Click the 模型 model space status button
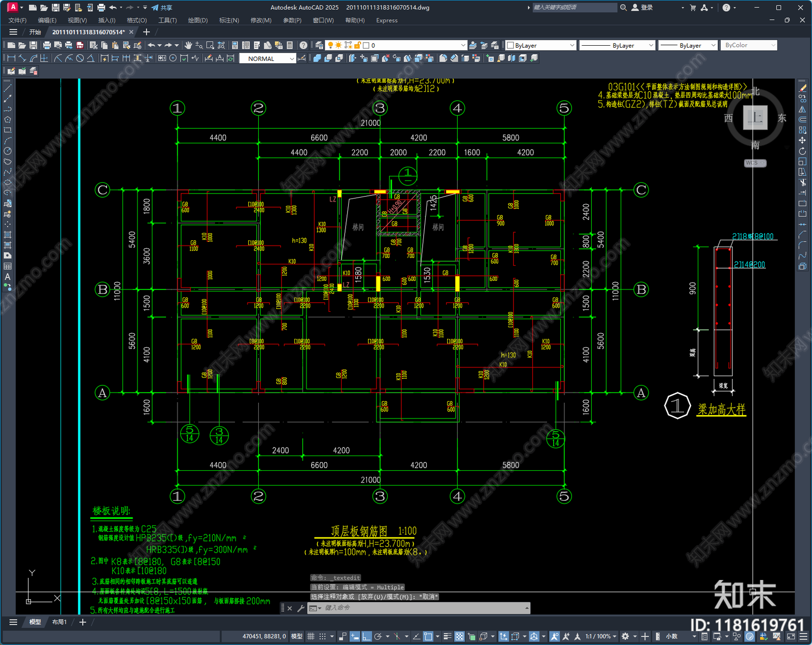The image size is (812, 645). 297,636
